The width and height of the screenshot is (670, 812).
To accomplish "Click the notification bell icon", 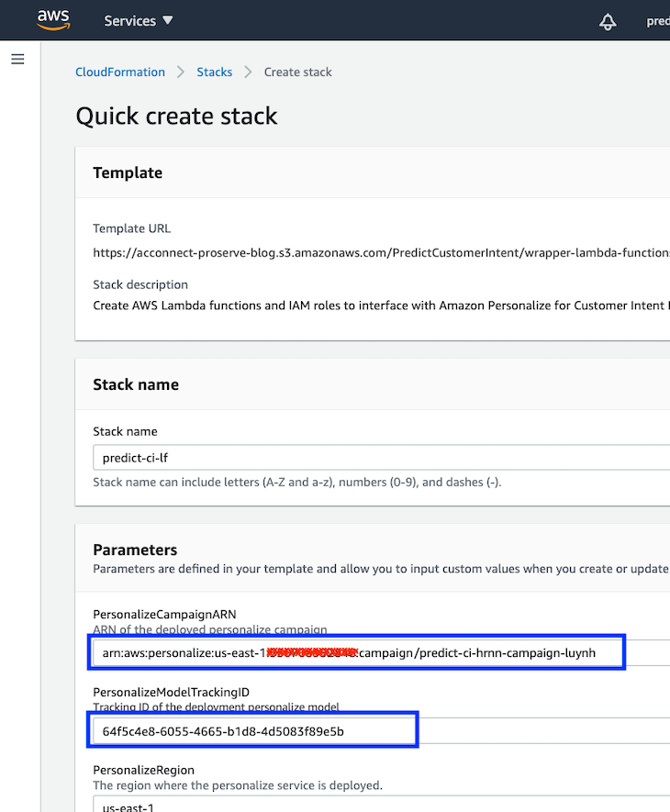I will click(608, 20).
